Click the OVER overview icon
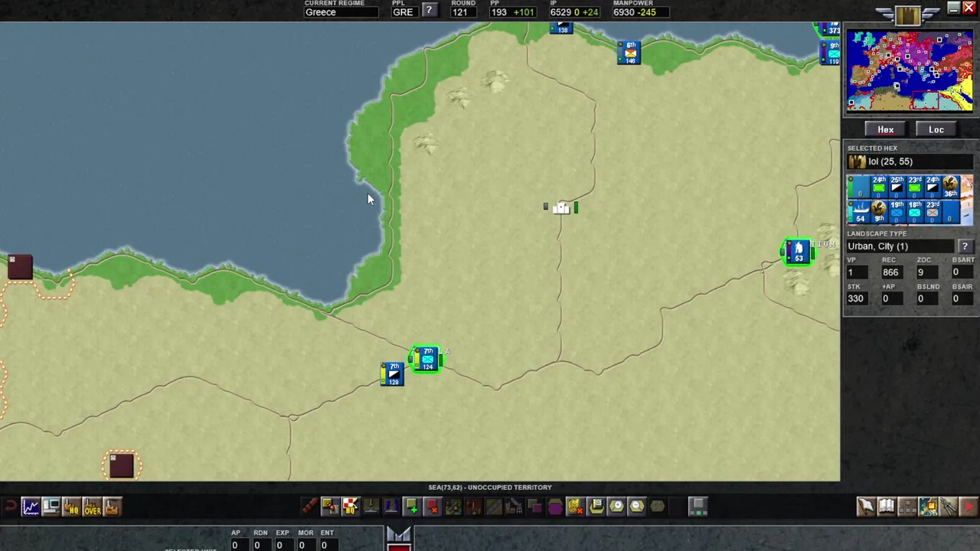 tap(92, 507)
